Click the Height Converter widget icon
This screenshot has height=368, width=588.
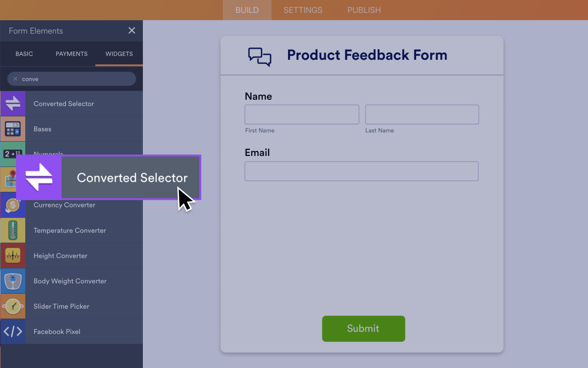13,256
